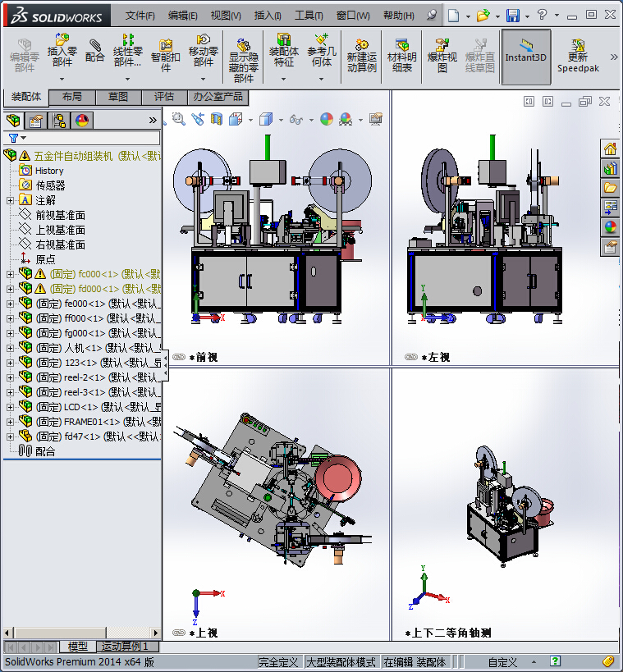The height and width of the screenshot is (672, 623).
Task: Select the Mate (配合) tool
Action: click(94, 51)
